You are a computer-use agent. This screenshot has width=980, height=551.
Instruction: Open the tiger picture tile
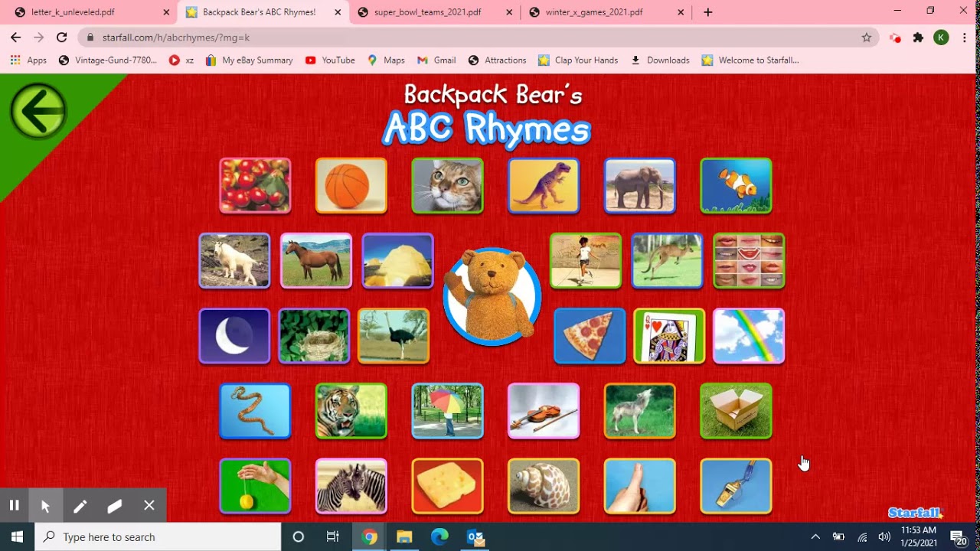351,411
